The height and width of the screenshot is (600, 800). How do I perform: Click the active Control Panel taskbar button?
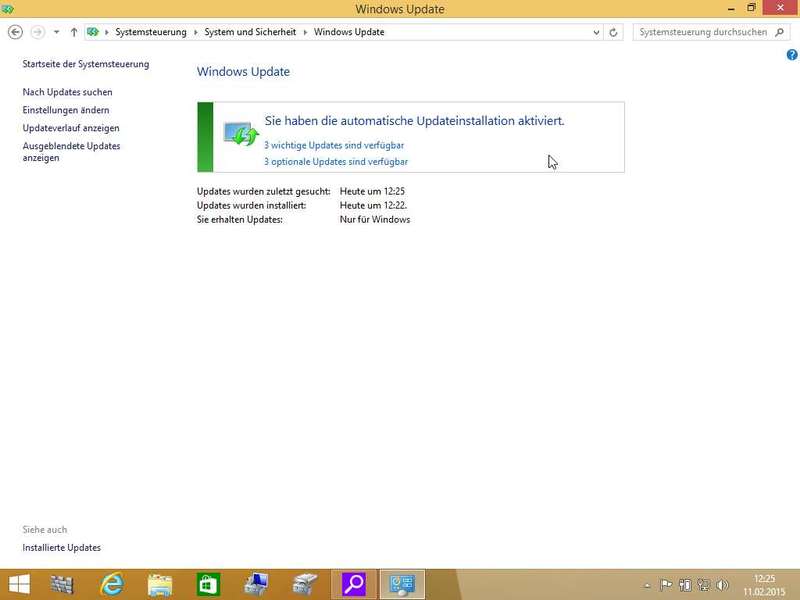tap(402, 584)
